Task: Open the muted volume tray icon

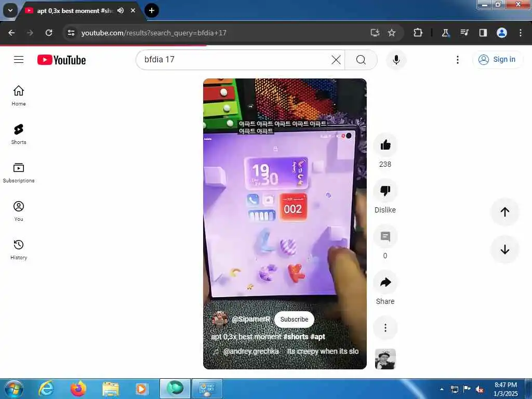Action: coord(480,390)
